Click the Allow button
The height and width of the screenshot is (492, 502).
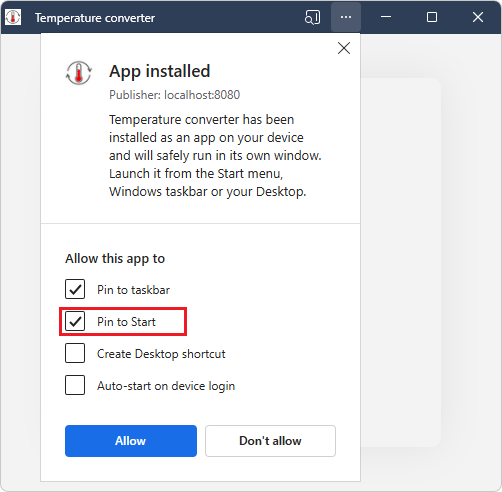(x=131, y=441)
